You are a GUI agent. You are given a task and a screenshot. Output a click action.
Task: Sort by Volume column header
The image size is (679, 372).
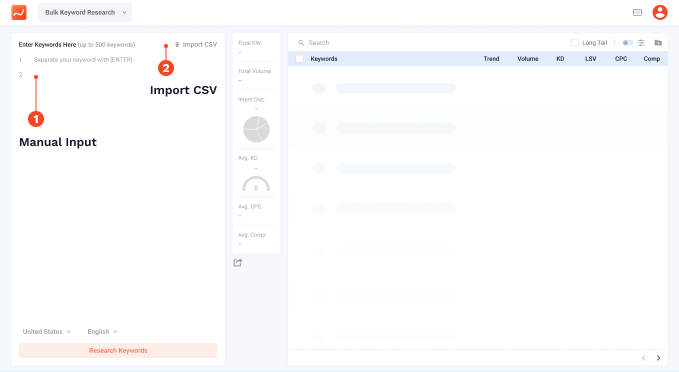528,59
